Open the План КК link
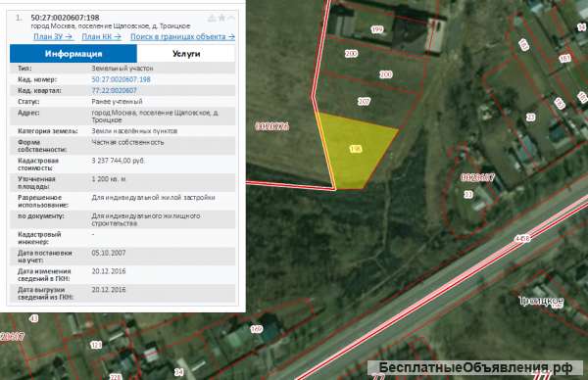 pyautogui.click(x=102, y=36)
